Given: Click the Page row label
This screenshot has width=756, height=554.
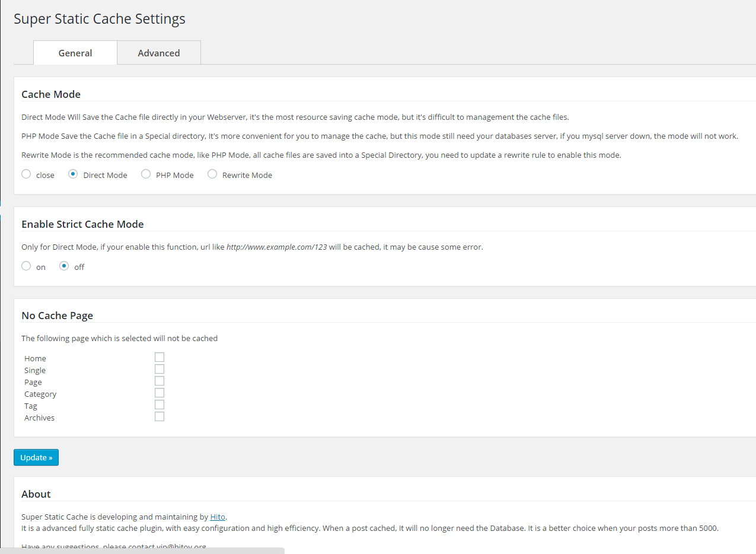Looking at the screenshot, I should [x=33, y=383].
